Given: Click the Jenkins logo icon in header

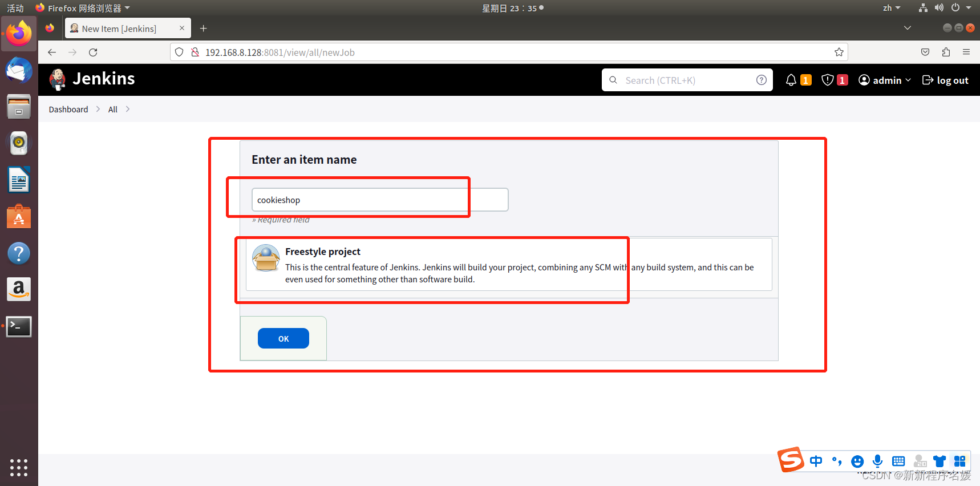Looking at the screenshot, I should tap(57, 79).
